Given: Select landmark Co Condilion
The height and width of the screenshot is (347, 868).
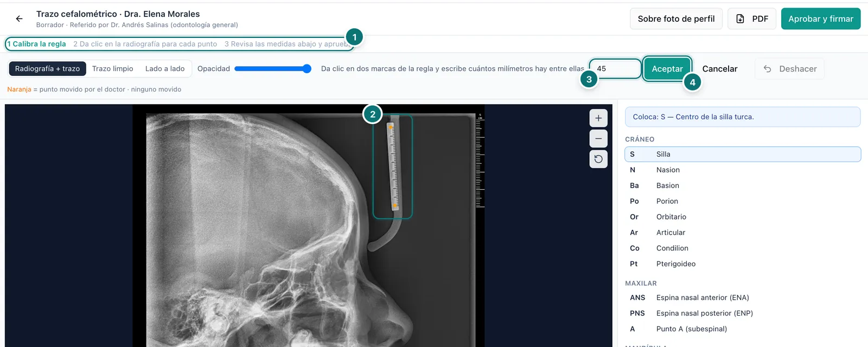Looking at the screenshot, I should tap(743, 248).
